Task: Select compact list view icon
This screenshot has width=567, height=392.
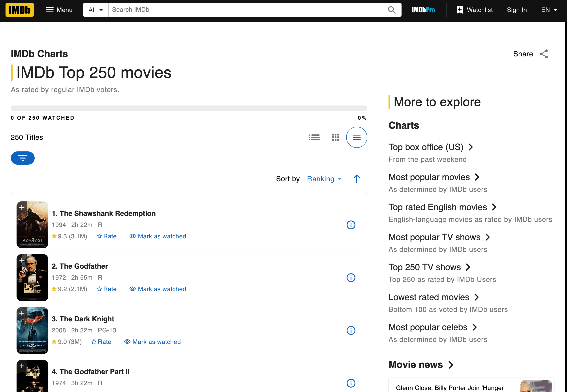Action: click(357, 137)
